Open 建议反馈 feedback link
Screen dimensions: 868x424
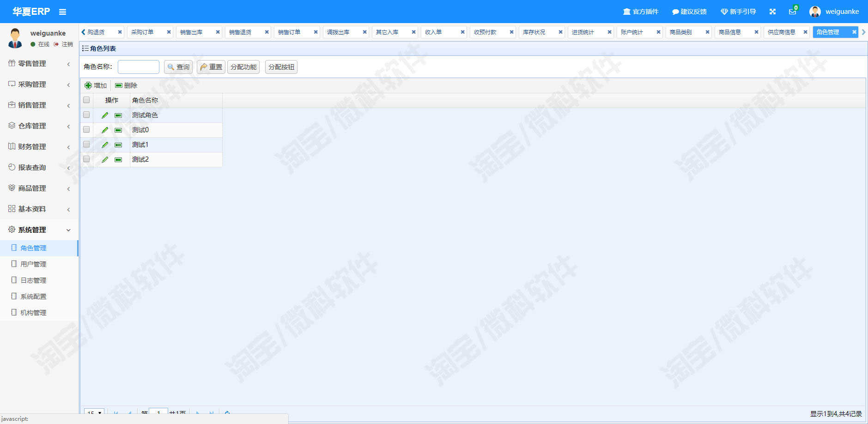(x=689, y=12)
